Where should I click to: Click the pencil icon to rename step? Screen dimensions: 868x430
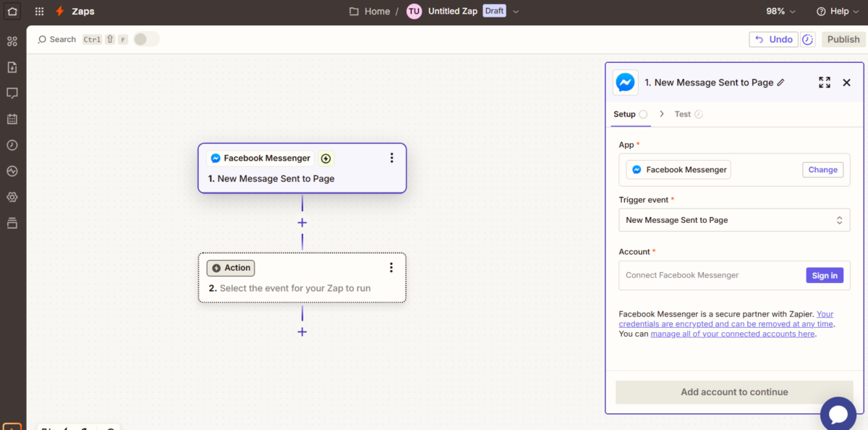click(x=780, y=83)
